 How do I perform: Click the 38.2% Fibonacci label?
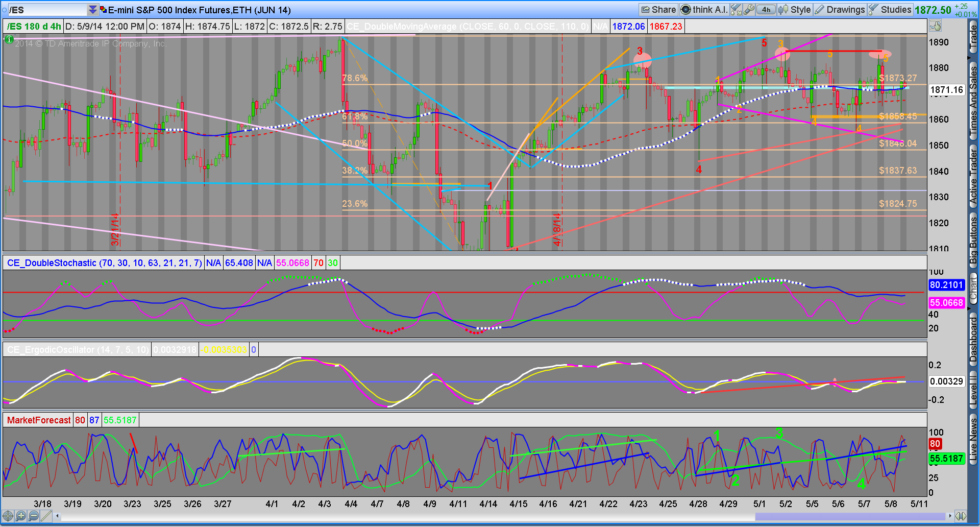tap(355, 171)
